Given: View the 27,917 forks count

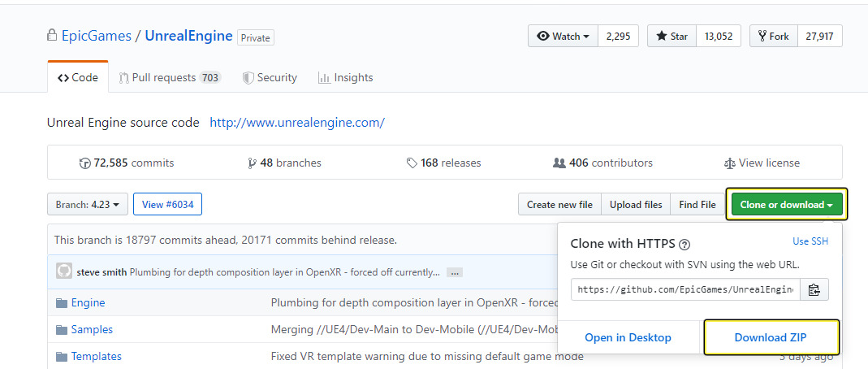Looking at the screenshot, I should (x=820, y=36).
